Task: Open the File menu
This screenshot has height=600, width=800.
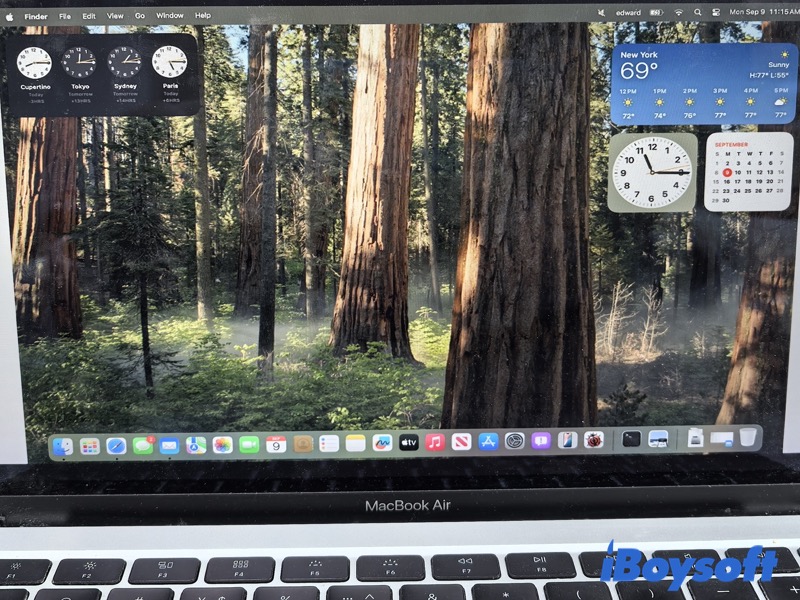Action: (x=65, y=17)
